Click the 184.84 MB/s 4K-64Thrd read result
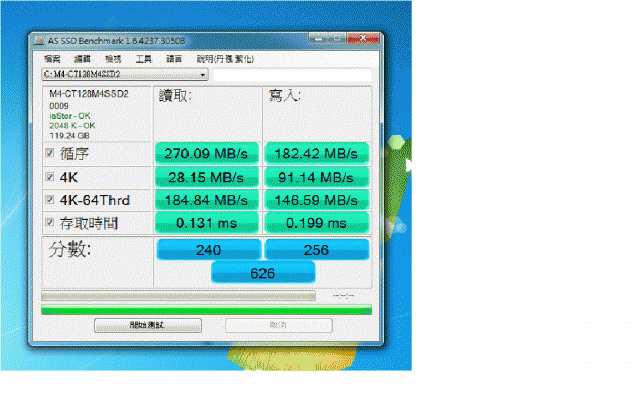Viewport: 640px width, 400px height. [x=207, y=200]
